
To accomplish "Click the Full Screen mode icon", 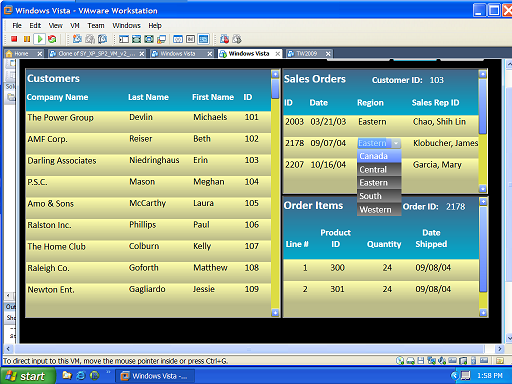I will pyautogui.click(x=149, y=39).
